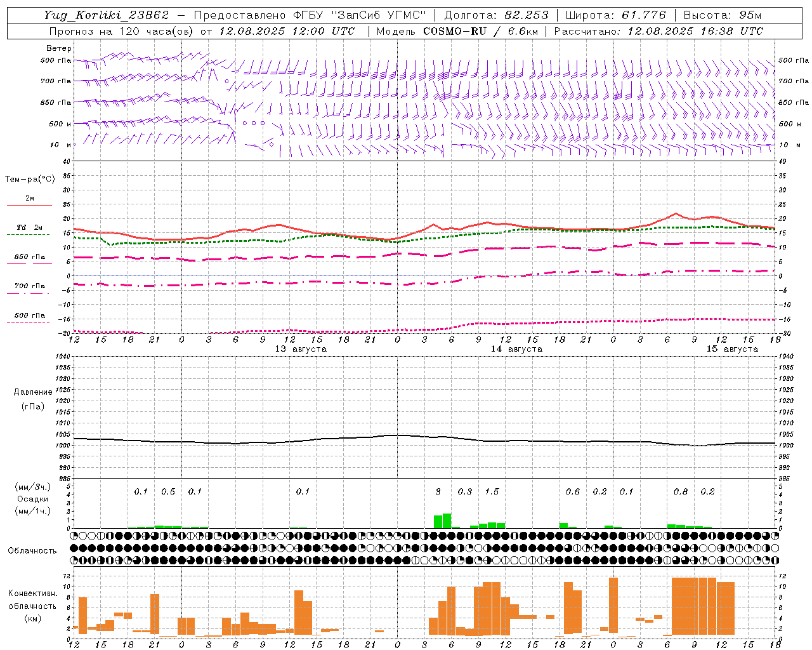Select the 15 августа date marker

tap(732, 348)
